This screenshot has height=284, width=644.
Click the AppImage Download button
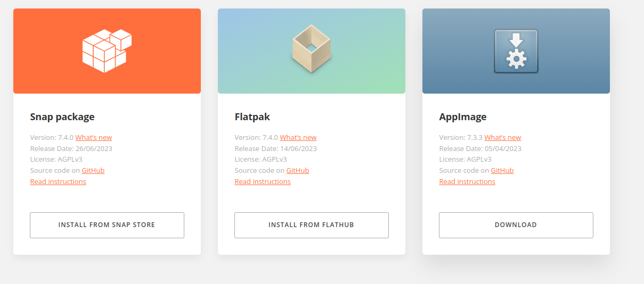click(516, 225)
